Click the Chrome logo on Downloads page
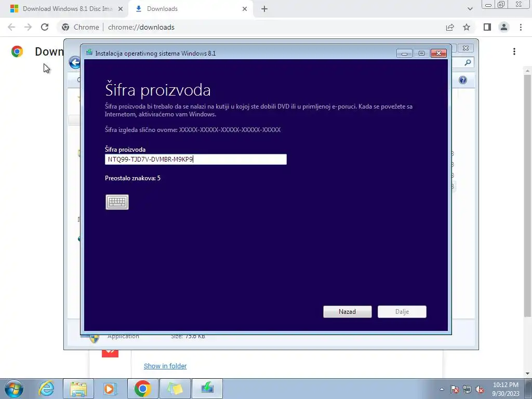Image resolution: width=532 pixels, height=399 pixels. tap(17, 51)
